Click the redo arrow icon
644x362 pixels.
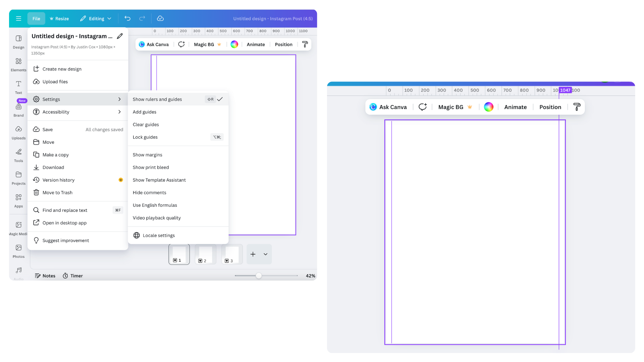[x=142, y=18]
